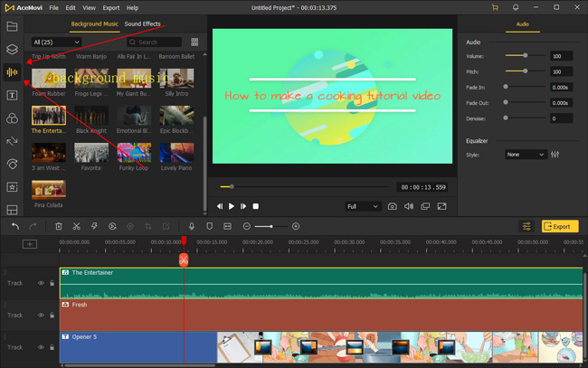
Task: Take a snapshot of the preview
Action: pyautogui.click(x=393, y=206)
